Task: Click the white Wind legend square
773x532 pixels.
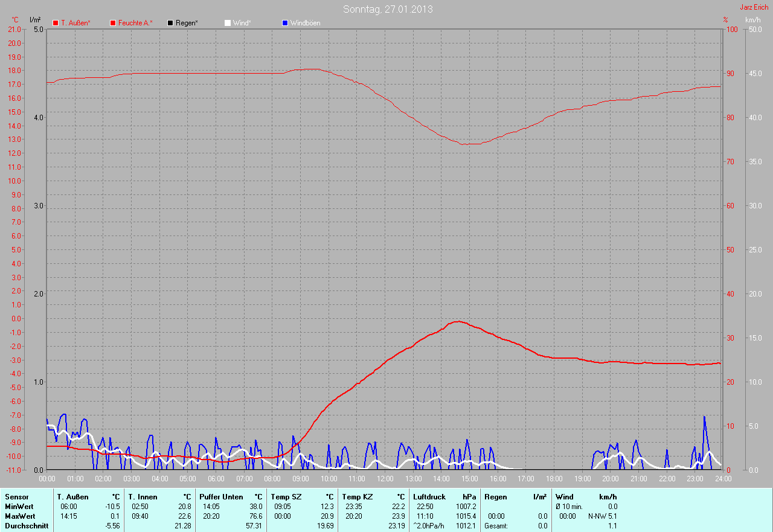Action: pos(228,23)
